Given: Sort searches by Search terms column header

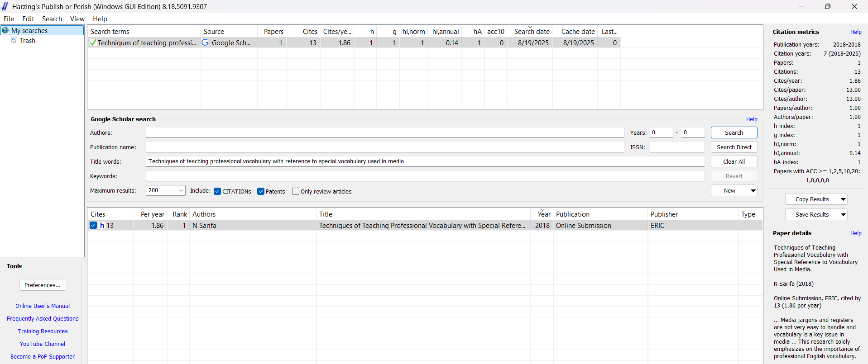Looking at the screenshot, I should pyautogui.click(x=144, y=31).
